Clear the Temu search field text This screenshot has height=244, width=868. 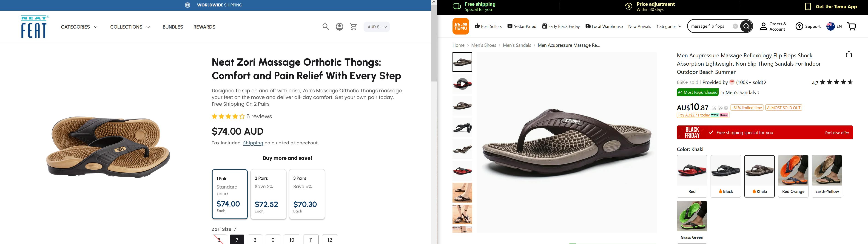coord(735,26)
